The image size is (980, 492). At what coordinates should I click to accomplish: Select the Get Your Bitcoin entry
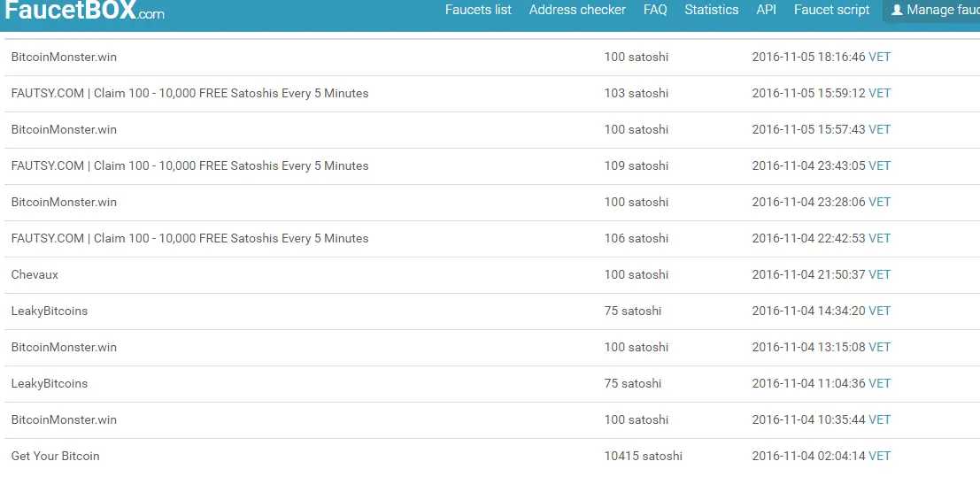coord(55,456)
